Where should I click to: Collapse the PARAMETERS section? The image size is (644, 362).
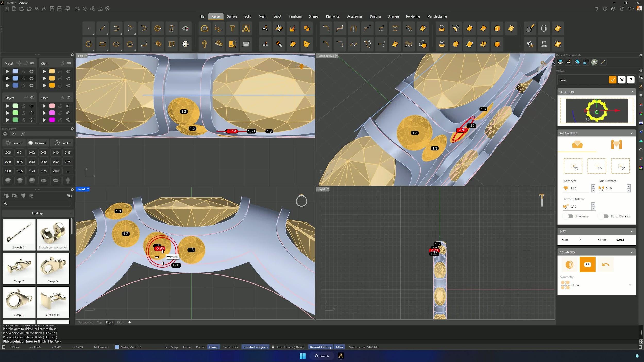tap(632, 133)
